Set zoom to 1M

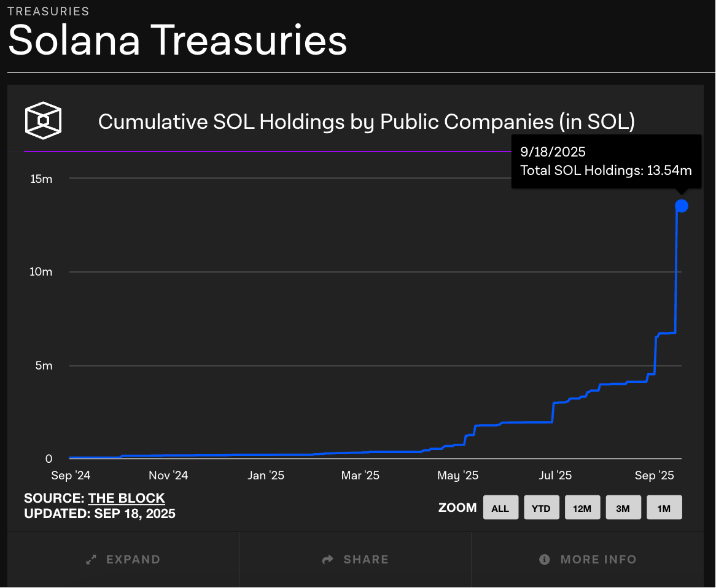[664, 508]
